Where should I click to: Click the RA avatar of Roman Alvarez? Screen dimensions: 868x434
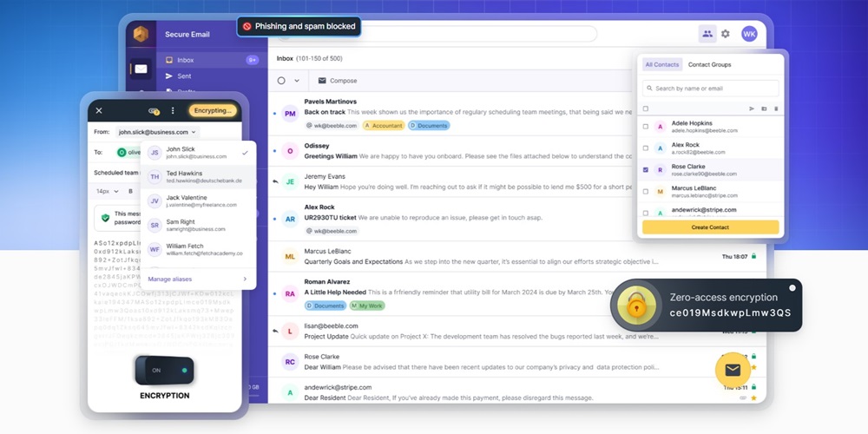coord(290,294)
